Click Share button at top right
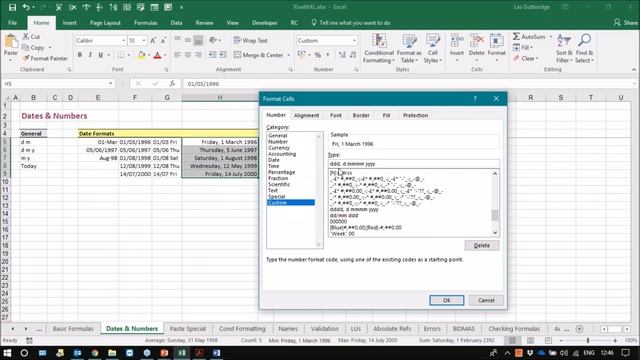The height and width of the screenshot is (360, 640). [625, 23]
